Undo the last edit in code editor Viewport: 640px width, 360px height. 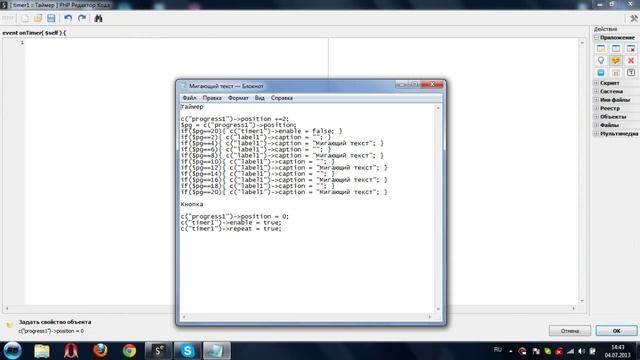68,18
